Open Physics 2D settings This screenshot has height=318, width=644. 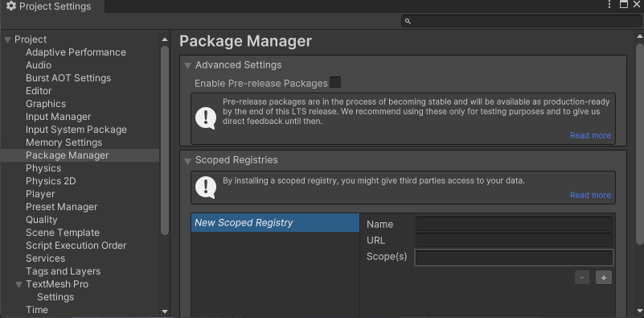[x=51, y=181]
